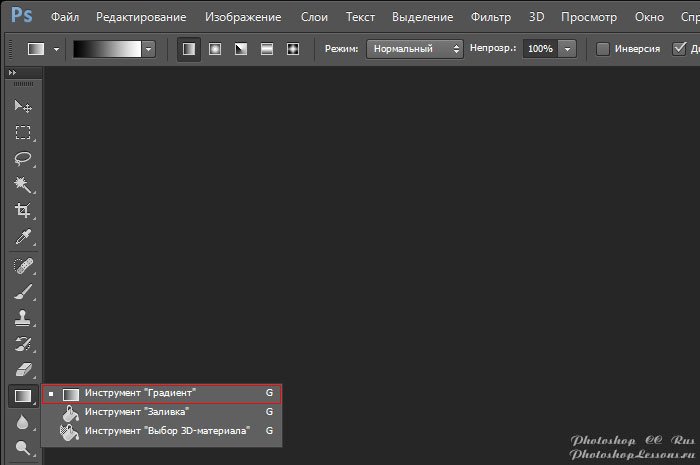Image resolution: width=700 pixels, height=465 pixels.
Task: Pick the Clone Stamp tool
Action: 22,318
